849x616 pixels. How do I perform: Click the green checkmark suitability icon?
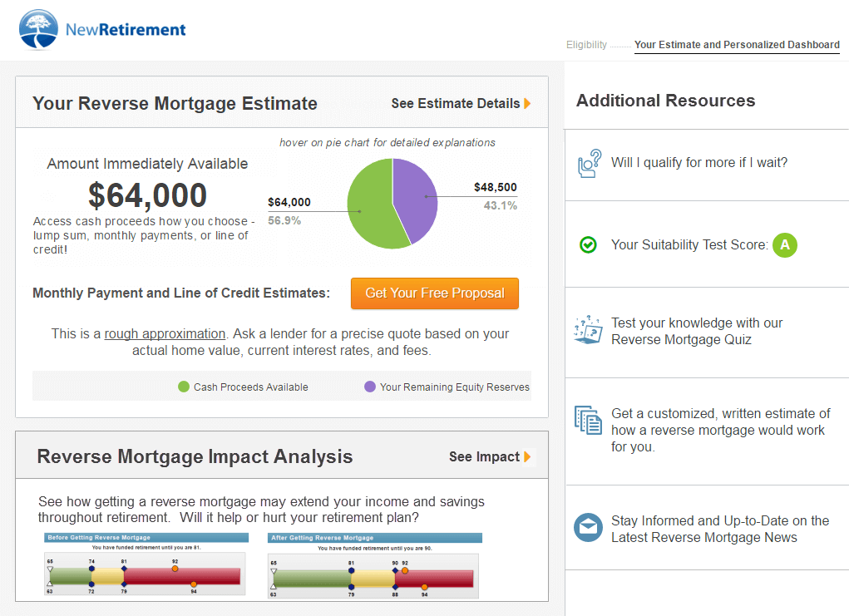(x=588, y=244)
